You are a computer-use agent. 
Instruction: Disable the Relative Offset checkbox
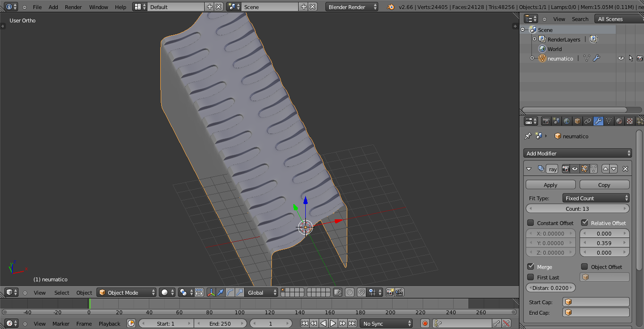click(x=584, y=223)
